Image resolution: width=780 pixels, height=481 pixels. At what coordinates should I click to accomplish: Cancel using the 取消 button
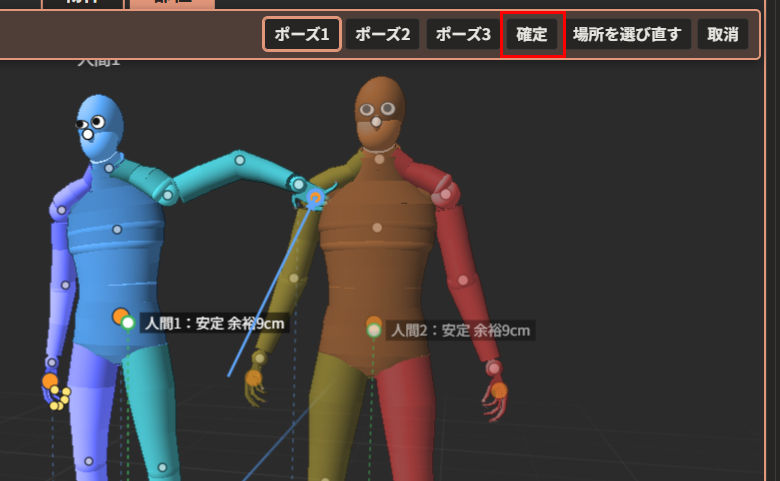(x=723, y=34)
